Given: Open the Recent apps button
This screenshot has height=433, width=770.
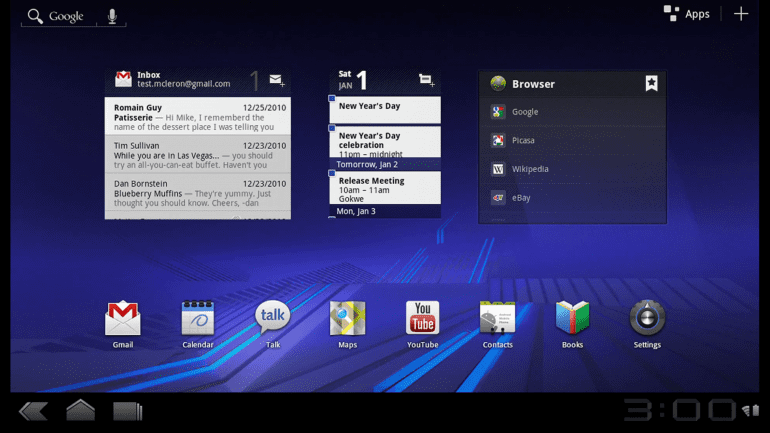Looking at the screenshot, I should coord(128,411).
